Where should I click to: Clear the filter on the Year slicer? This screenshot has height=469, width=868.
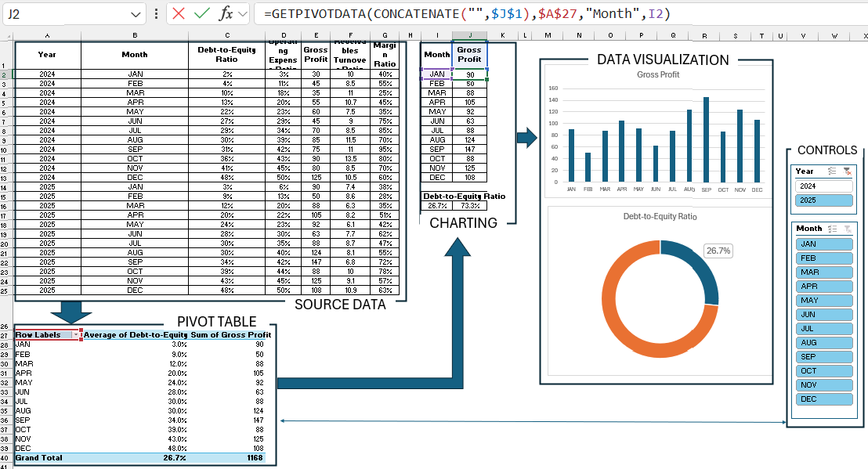click(848, 172)
